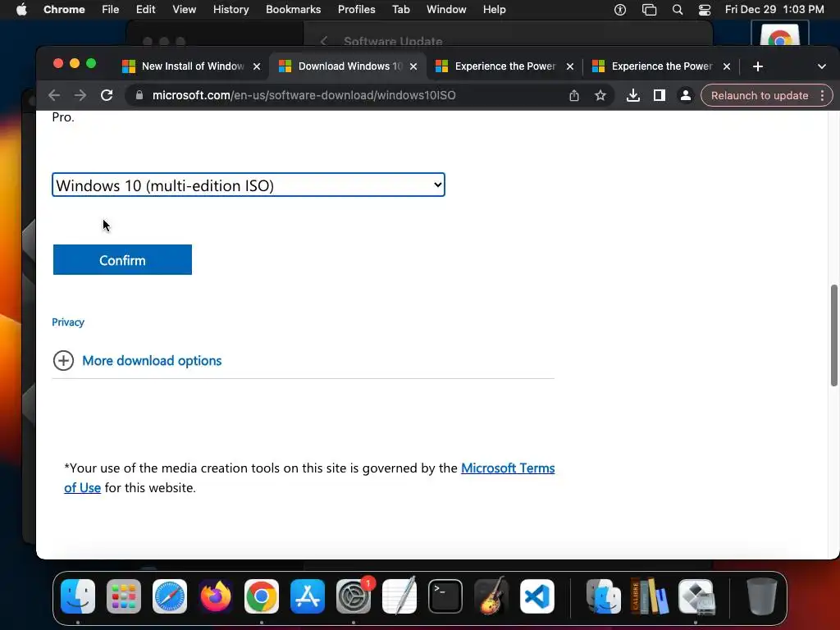Screen dimensions: 840x630
Task: Click back chevron in Software Update window
Action: 323,41
